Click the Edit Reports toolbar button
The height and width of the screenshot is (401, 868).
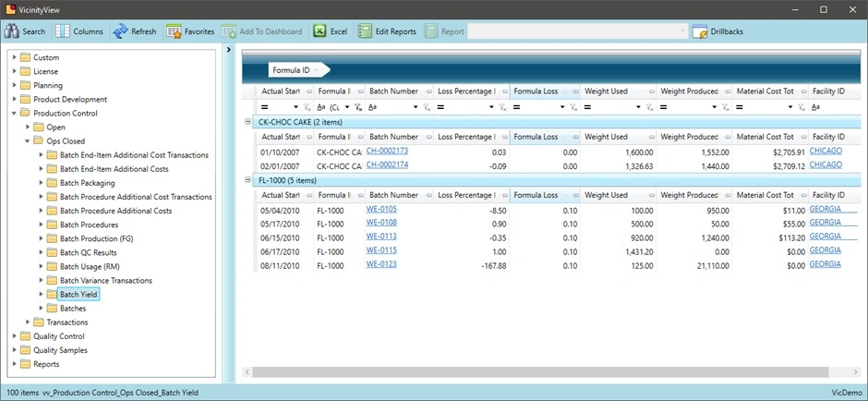387,31
